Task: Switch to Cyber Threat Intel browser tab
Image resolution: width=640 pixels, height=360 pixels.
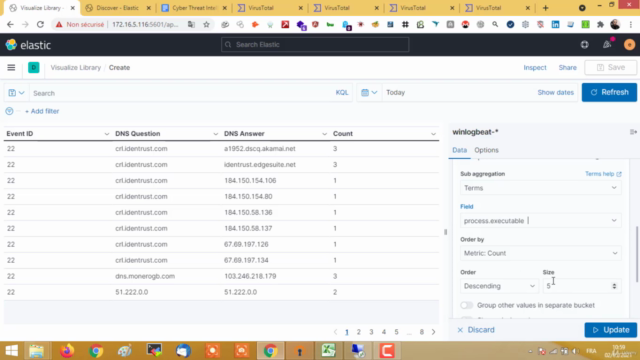Action: click(x=194, y=8)
